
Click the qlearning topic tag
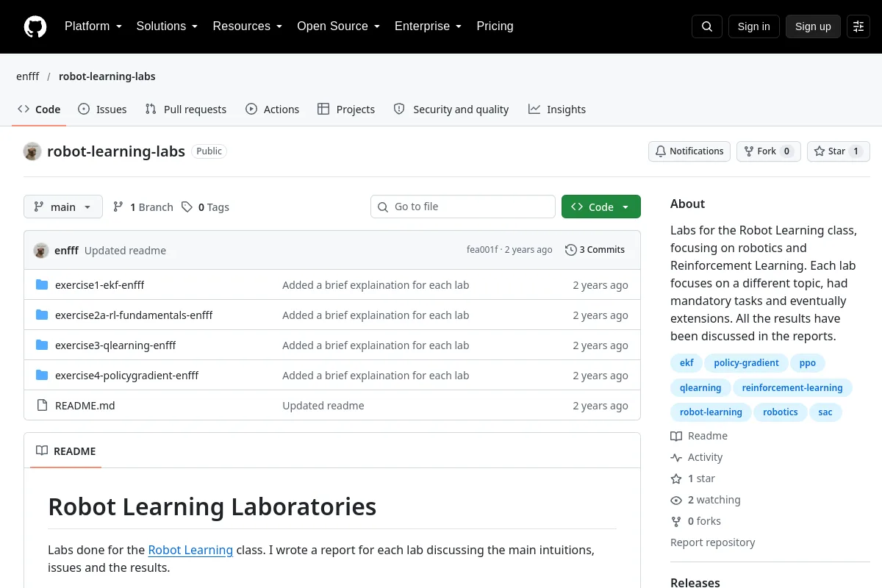(x=700, y=388)
